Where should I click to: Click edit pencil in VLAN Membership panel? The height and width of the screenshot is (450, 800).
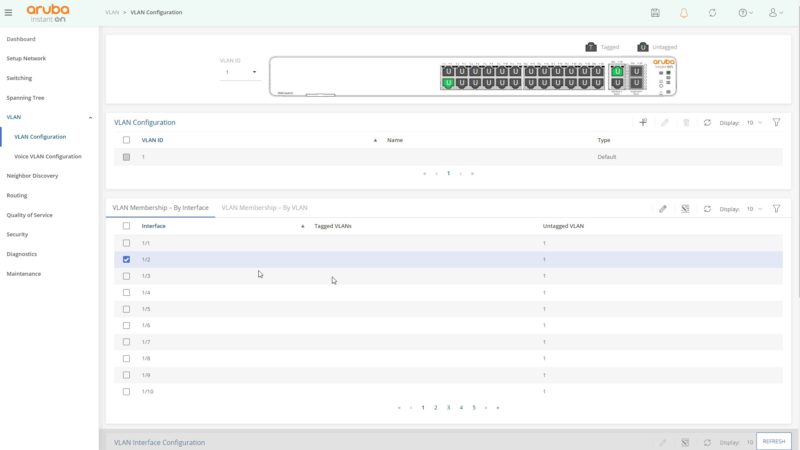click(x=663, y=209)
